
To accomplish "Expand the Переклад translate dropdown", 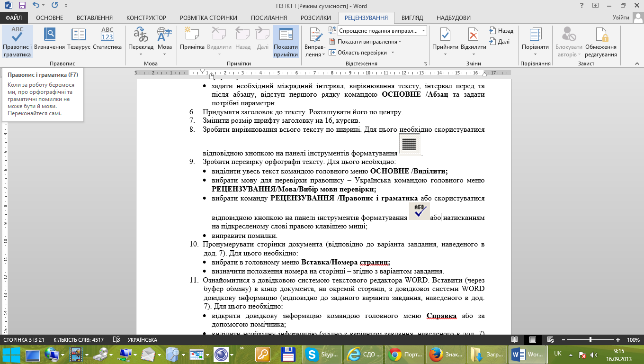I will click(141, 54).
